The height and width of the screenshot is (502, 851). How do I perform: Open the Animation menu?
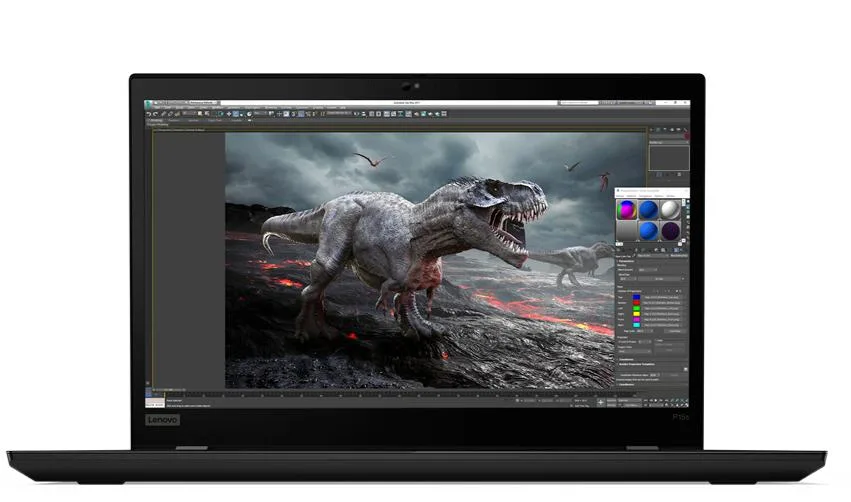point(233,107)
